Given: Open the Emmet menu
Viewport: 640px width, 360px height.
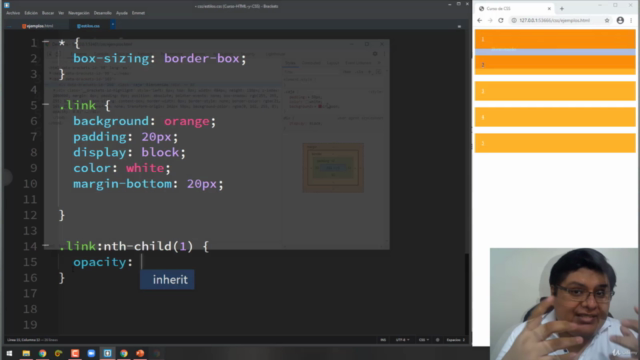Looking at the screenshot, I should click(138, 13).
